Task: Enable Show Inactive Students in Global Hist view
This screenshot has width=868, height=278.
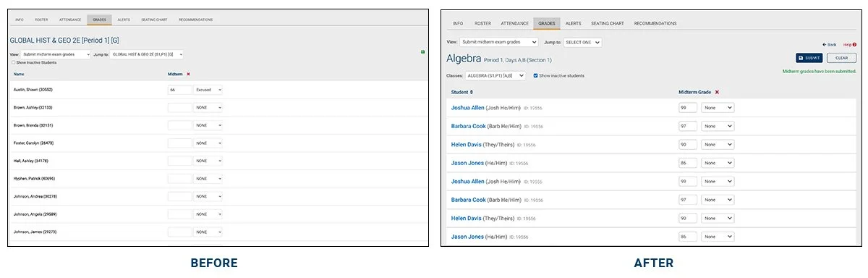Action: pos(13,62)
